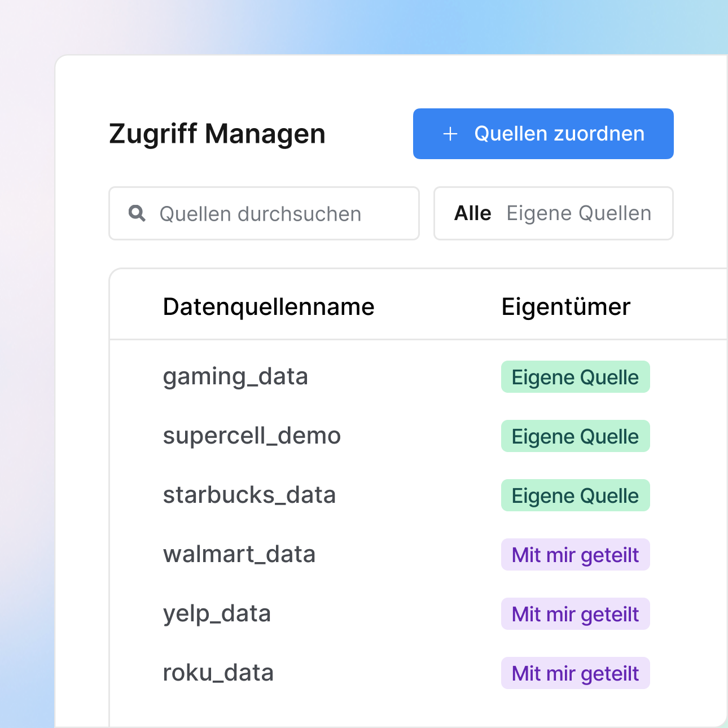The height and width of the screenshot is (728, 728).
Task: Type in the Quellen durchsuchen field
Action: pyautogui.click(x=271, y=214)
